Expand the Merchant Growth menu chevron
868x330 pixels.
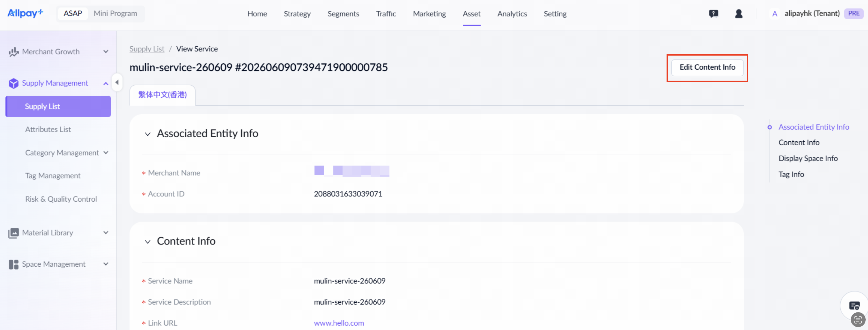click(x=106, y=52)
